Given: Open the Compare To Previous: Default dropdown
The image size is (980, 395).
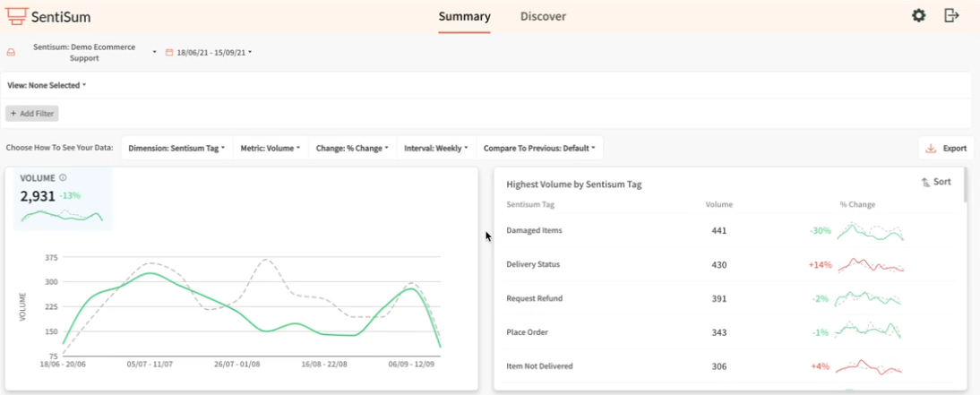Looking at the screenshot, I should (x=539, y=148).
